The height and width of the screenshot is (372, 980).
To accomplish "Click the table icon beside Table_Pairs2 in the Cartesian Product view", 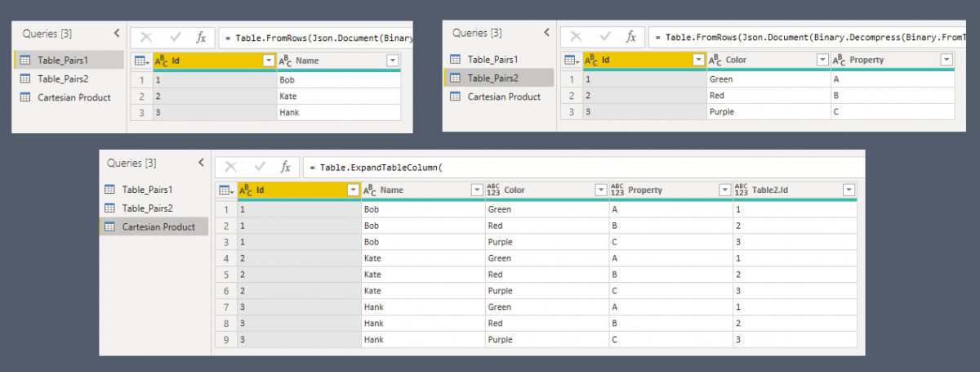I will (109, 208).
